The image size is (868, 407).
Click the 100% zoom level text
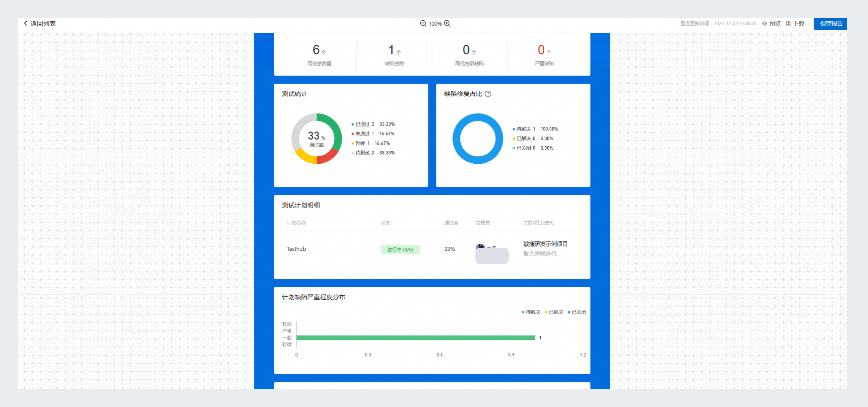pos(435,24)
